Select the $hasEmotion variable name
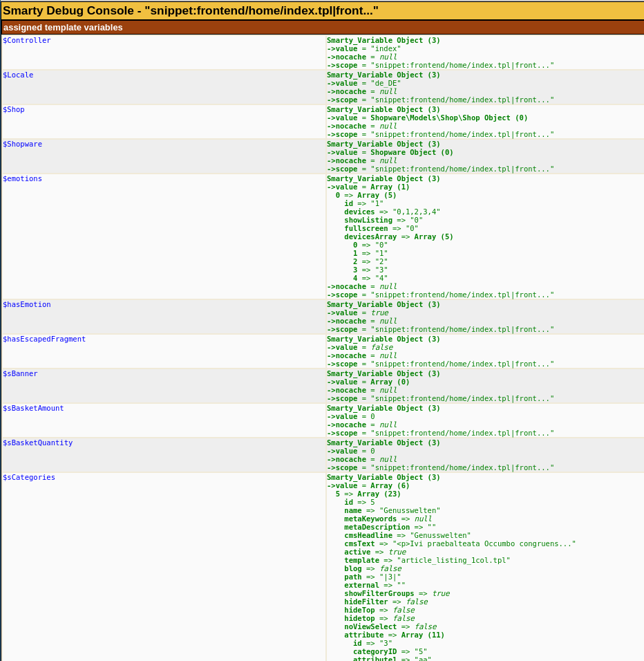 27,304
